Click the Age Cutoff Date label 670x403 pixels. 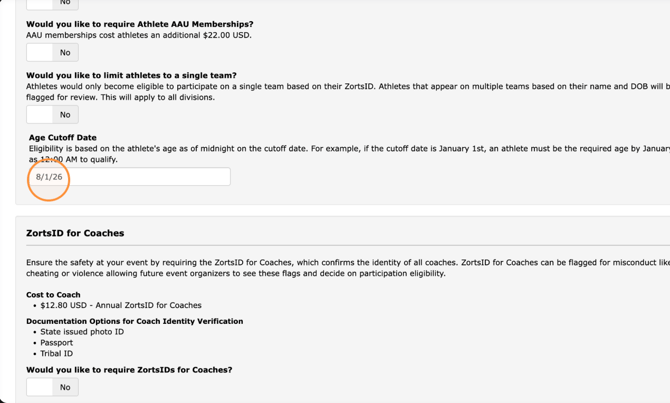(x=63, y=138)
